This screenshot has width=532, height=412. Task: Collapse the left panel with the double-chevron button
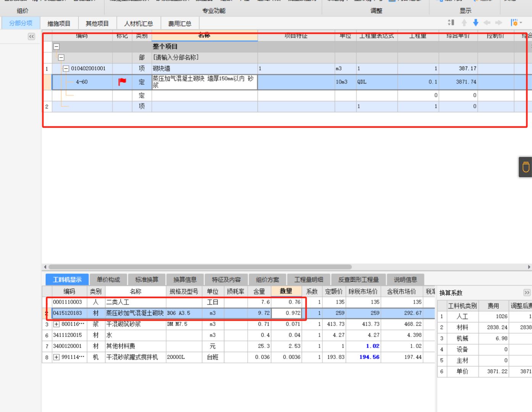[x=31, y=36]
